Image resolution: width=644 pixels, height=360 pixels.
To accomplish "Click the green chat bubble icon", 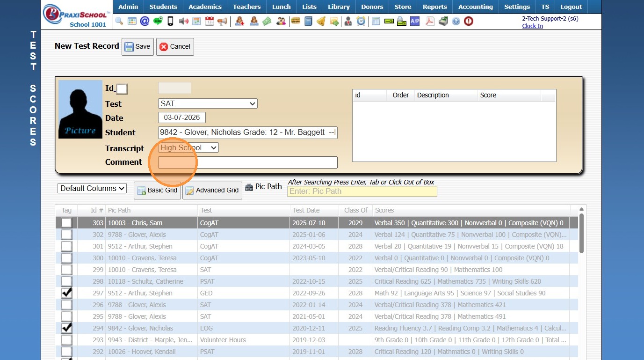I will click(158, 21).
